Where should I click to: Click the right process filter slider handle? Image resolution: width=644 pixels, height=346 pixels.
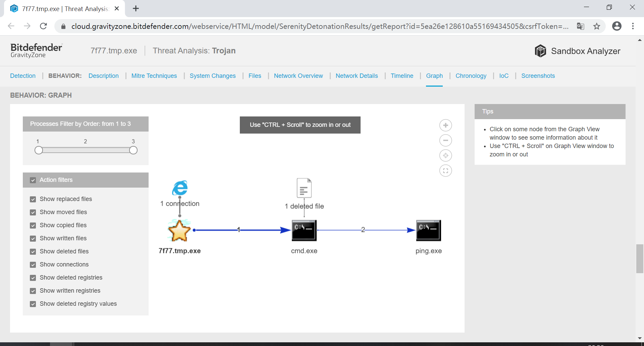(133, 150)
